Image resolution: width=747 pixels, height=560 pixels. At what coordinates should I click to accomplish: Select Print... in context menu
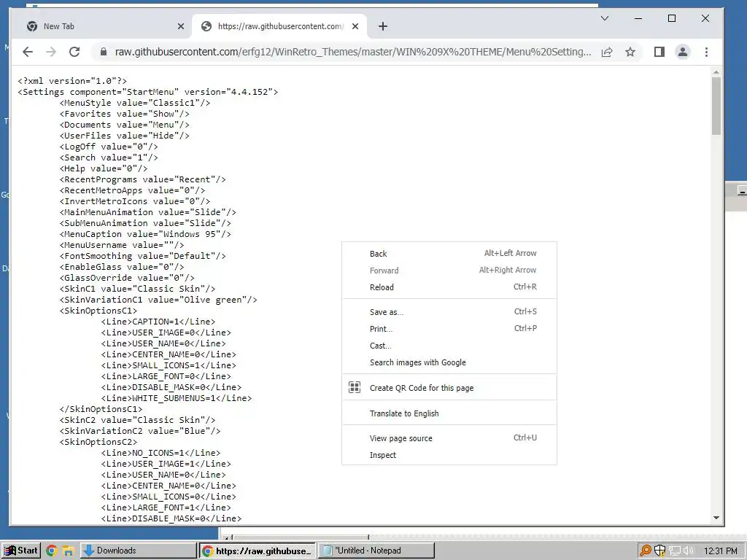(449, 329)
